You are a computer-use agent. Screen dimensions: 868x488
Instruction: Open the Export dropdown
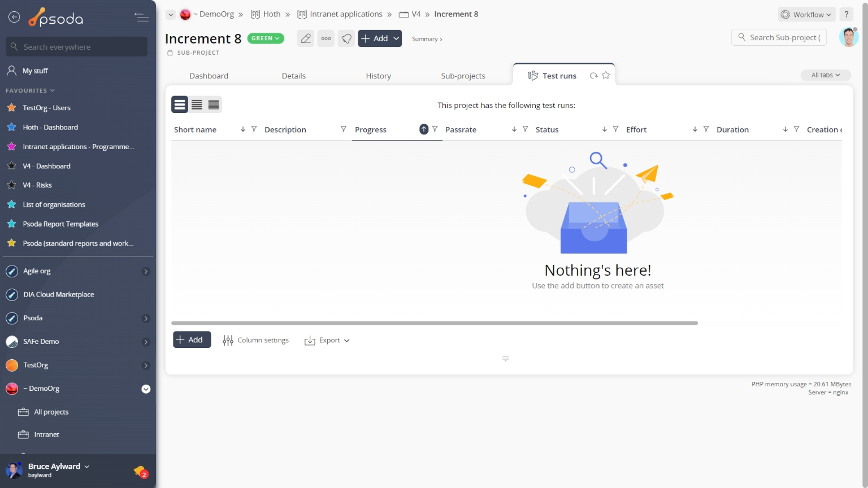pos(327,340)
